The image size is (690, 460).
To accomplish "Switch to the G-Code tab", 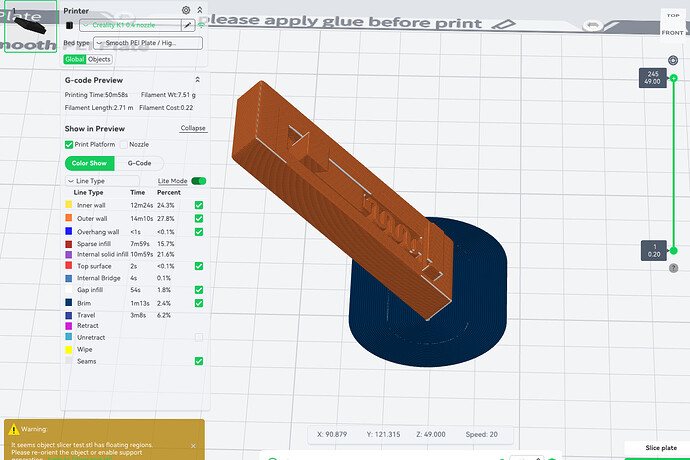I will point(139,163).
